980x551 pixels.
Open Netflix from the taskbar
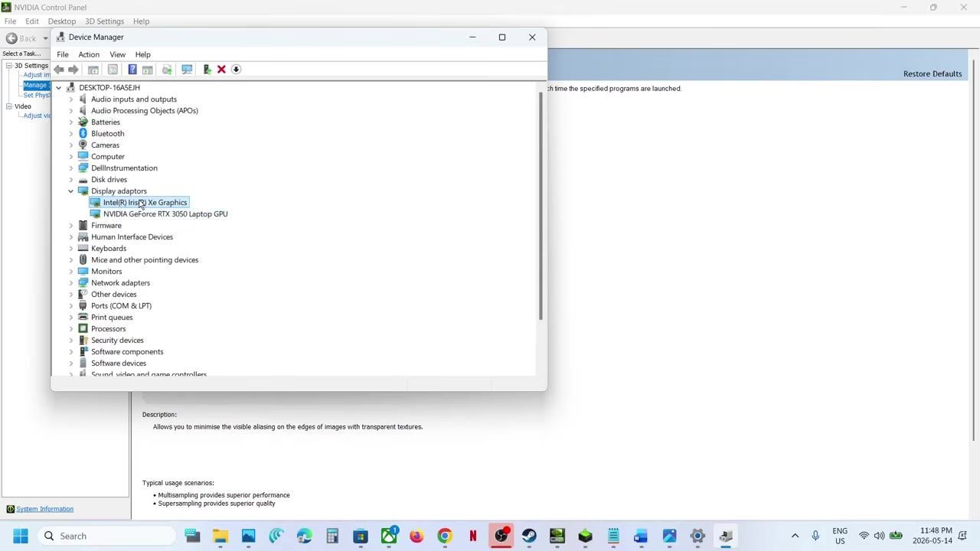coord(473,536)
